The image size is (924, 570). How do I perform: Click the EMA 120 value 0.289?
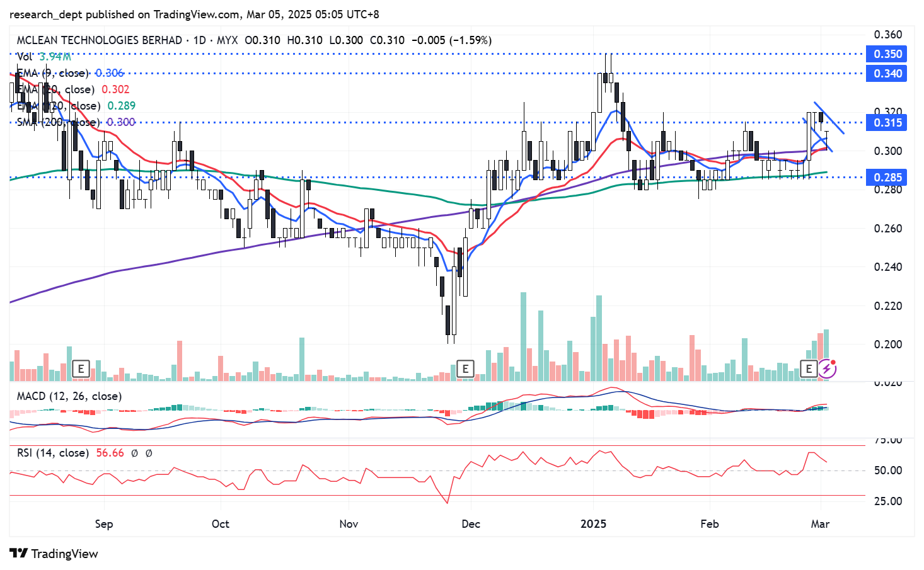(x=122, y=106)
